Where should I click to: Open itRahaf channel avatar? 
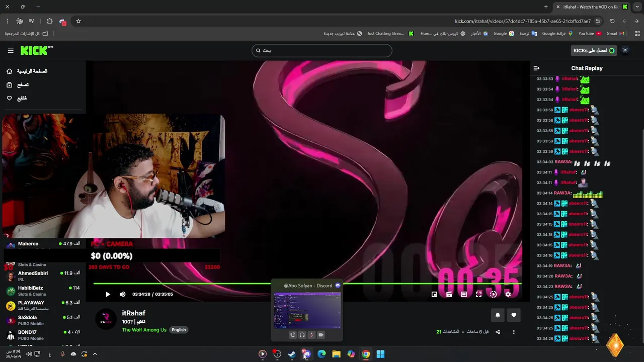[106, 319]
